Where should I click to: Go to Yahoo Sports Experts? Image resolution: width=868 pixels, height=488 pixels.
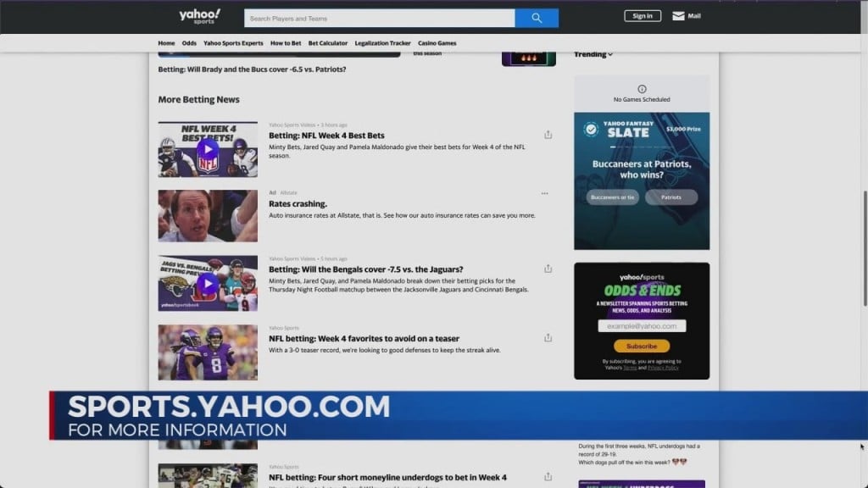coord(233,43)
